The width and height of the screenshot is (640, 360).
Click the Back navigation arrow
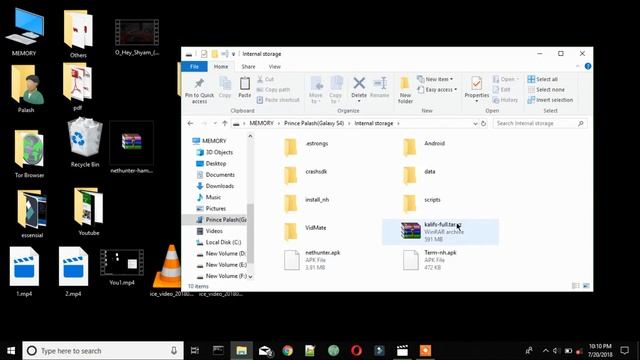click(x=191, y=123)
